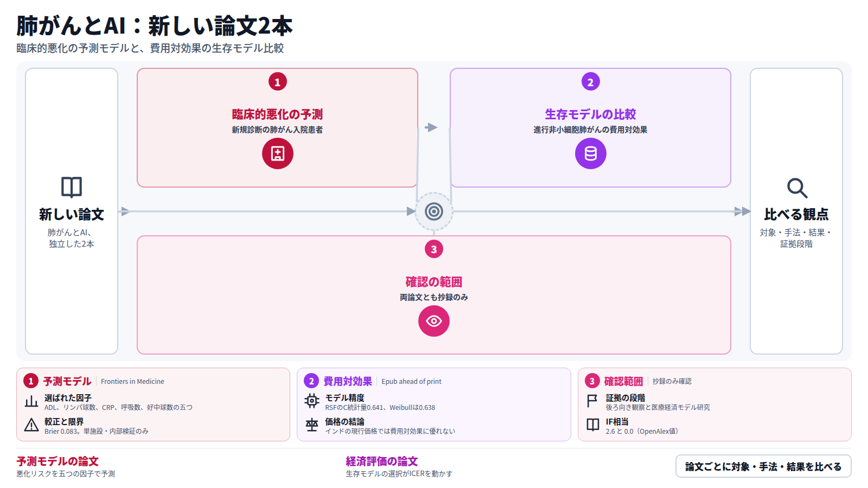This screenshot has height=488, width=868.
Task: Click the flag icon beside 証拠の段階
Action: (593, 401)
